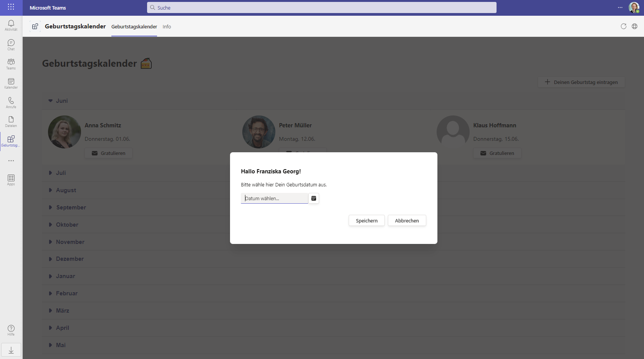Click Deinen Geburtstag eintragen button
This screenshot has width=644, height=359.
(x=581, y=82)
